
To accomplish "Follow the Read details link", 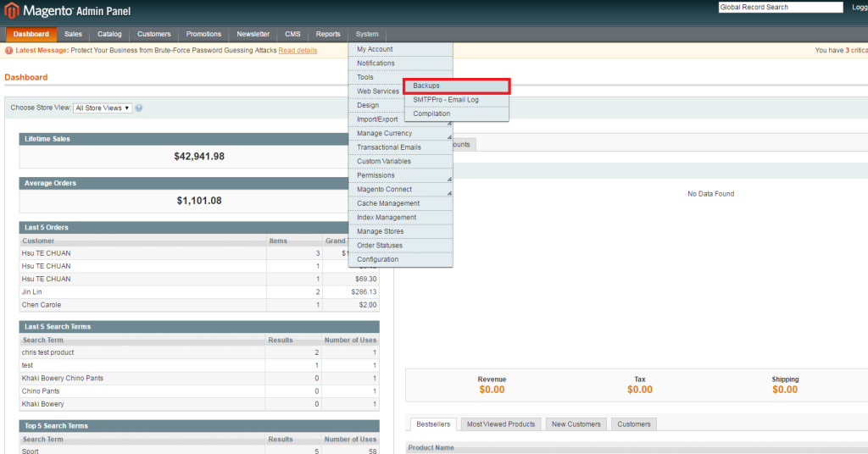I will click(x=298, y=51).
